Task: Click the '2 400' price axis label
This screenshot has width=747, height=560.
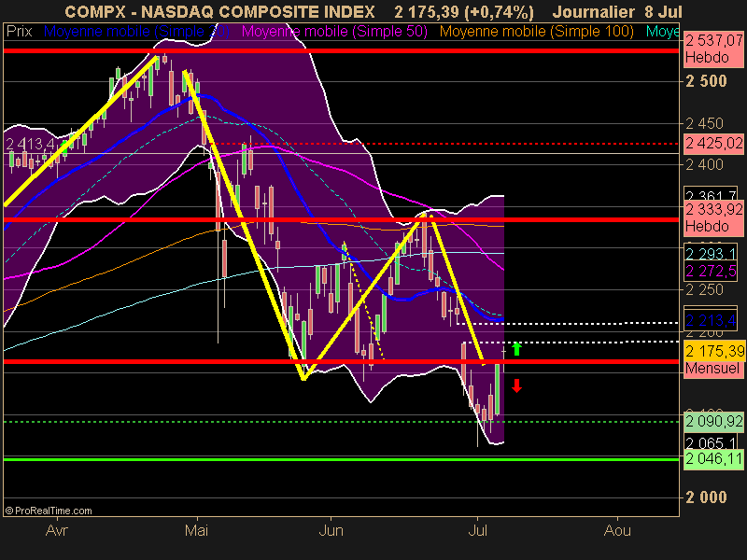Action: pyautogui.click(x=704, y=165)
